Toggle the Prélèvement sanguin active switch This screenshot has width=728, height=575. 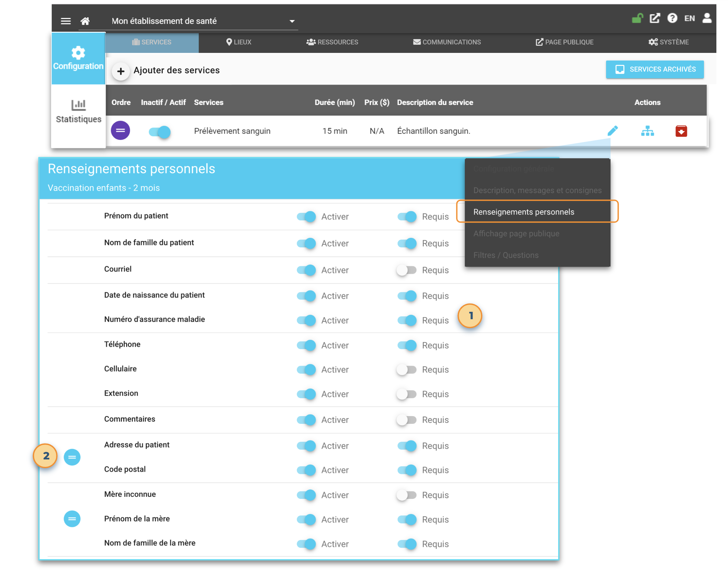pyautogui.click(x=160, y=132)
